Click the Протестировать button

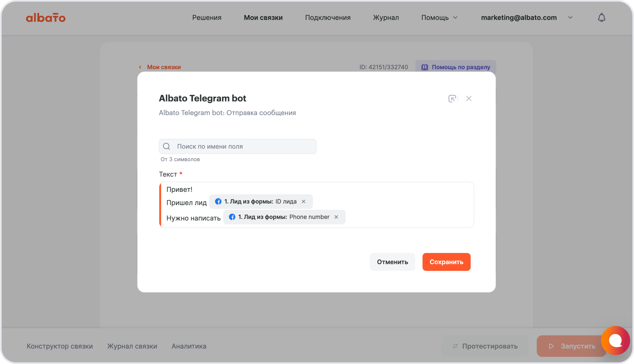point(485,346)
